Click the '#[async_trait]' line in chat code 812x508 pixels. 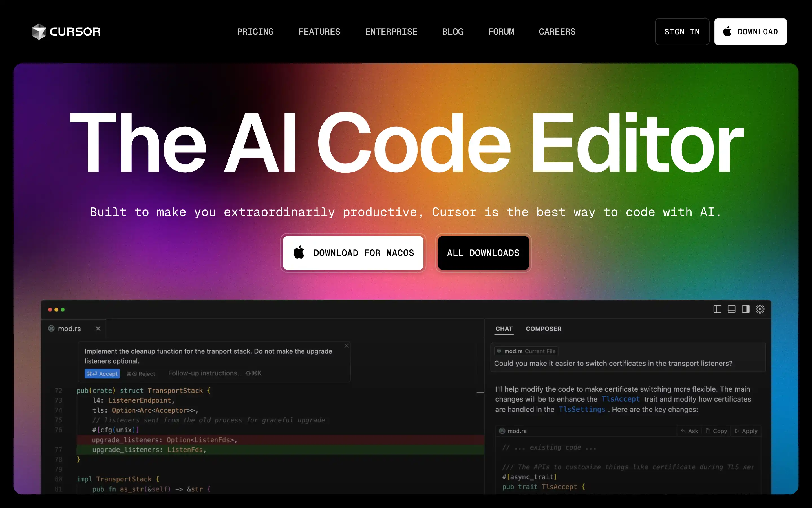click(x=529, y=477)
